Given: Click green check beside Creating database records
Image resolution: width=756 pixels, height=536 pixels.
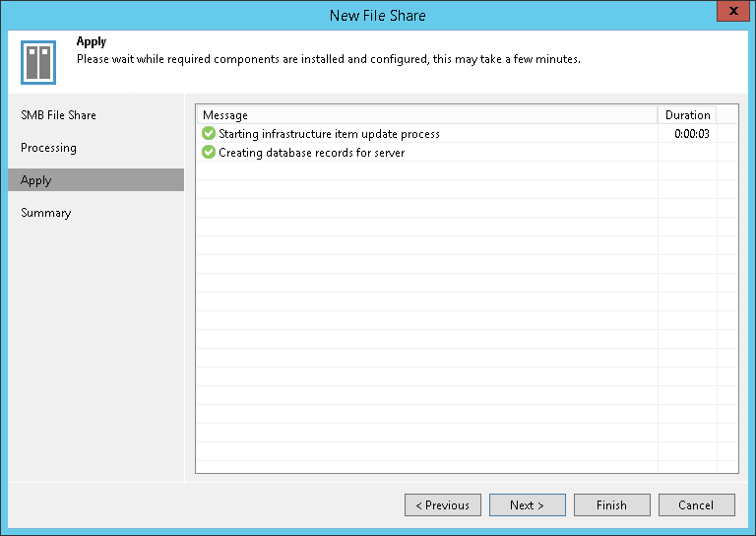Looking at the screenshot, I should pyautogui.click(x=208, y=153).
